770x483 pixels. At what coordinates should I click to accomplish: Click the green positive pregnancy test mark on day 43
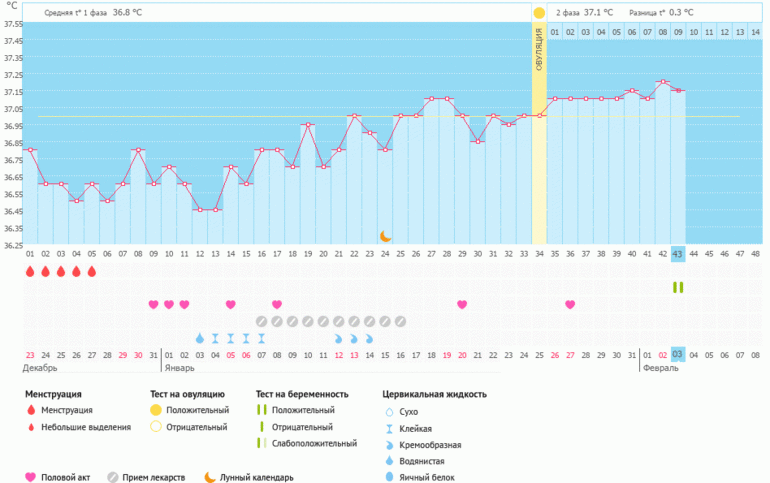pyautogui.click(x=678, y=288)
